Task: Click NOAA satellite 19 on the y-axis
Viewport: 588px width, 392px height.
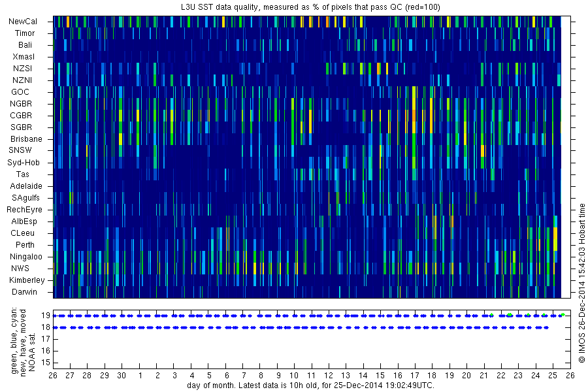Action: [46, 316]
